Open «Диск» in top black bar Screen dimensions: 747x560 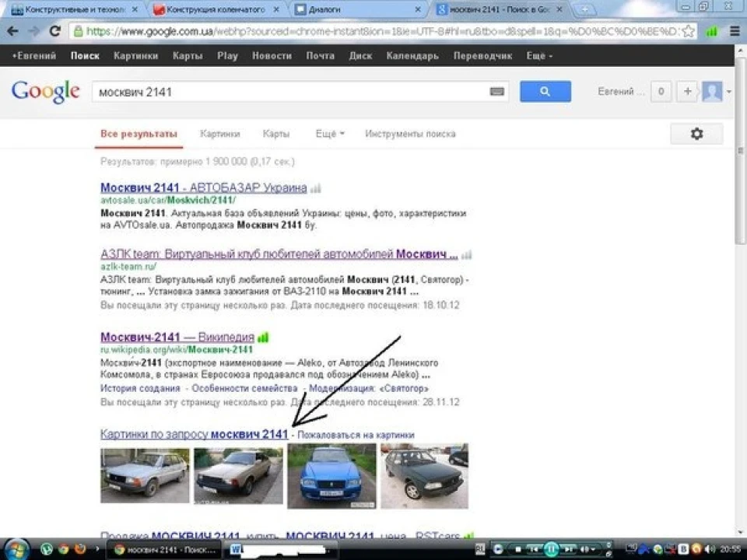click(x=360, y=56)
